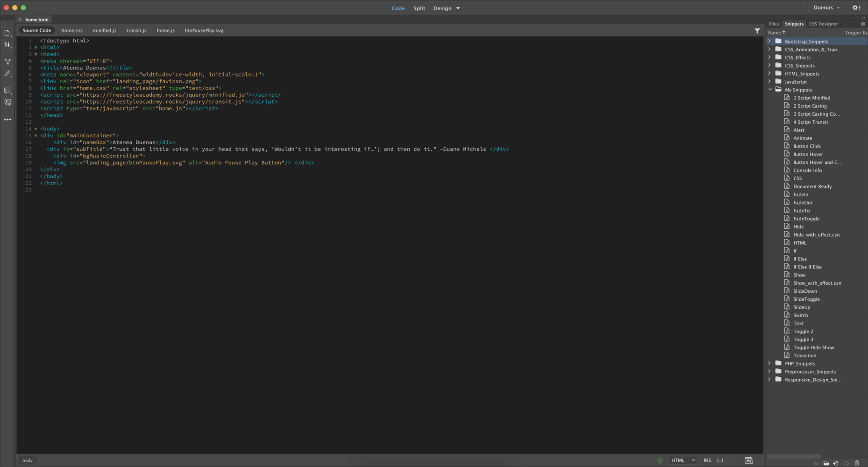This screenshot has width=868, height=467.
Task: Open the Files panel tab
Action: tap(774, 24)
